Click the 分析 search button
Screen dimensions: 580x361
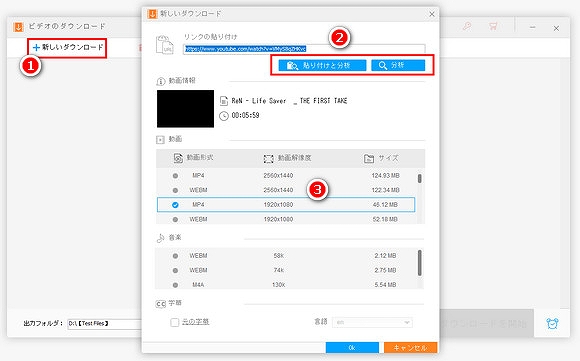[x=398, y=65]
